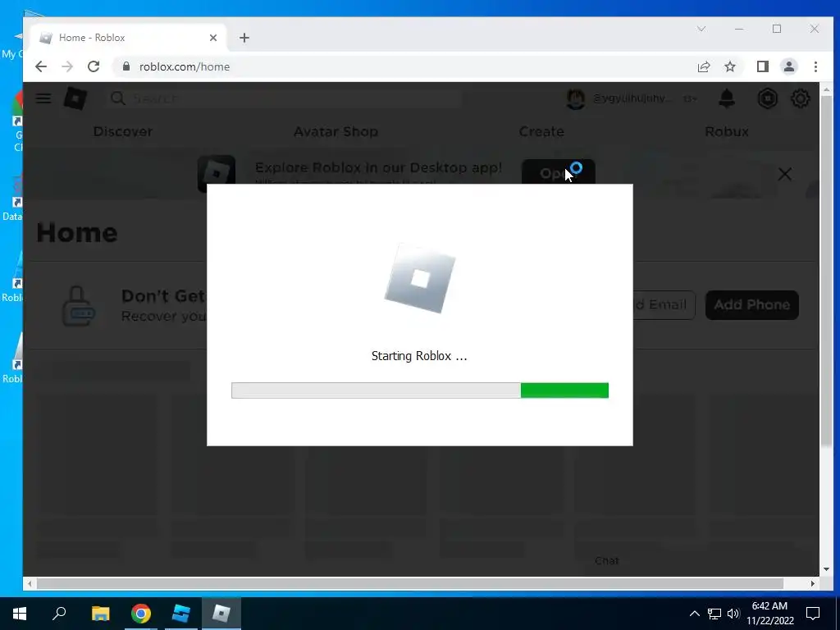840x630 pixels.
Task: Click the browser forward arrow
Action: pos(67,66)
